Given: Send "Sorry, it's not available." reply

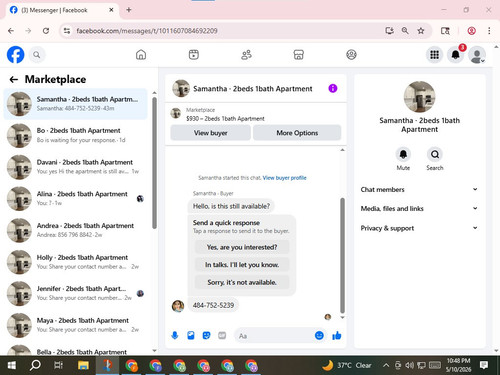Looking at the screenshot, I should coord(242,283).
